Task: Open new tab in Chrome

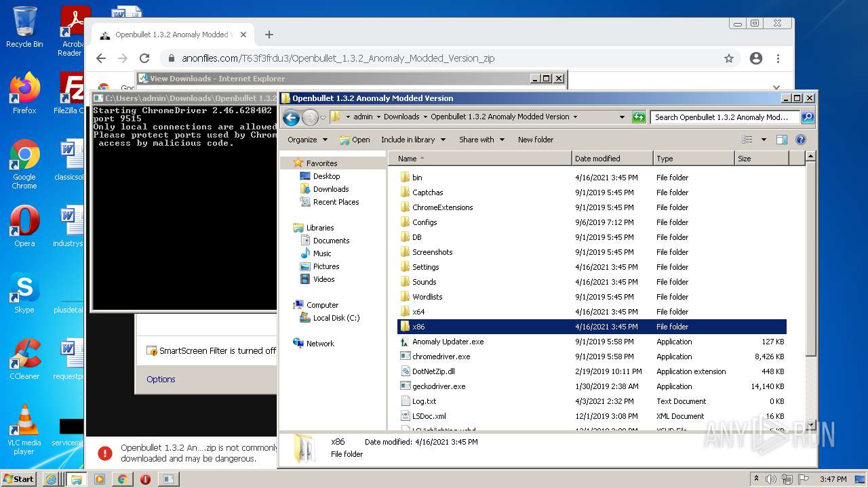Action: coord(269,35)
